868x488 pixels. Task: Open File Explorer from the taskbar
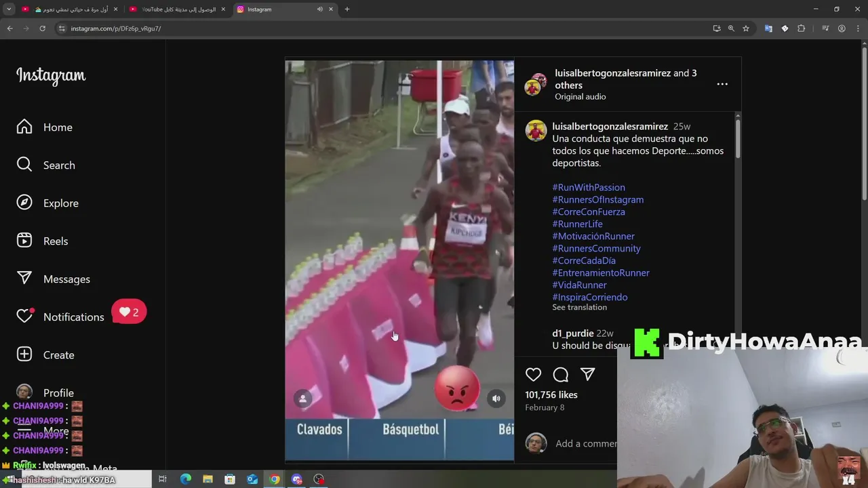pyautogui.click(x=208, y=479)
